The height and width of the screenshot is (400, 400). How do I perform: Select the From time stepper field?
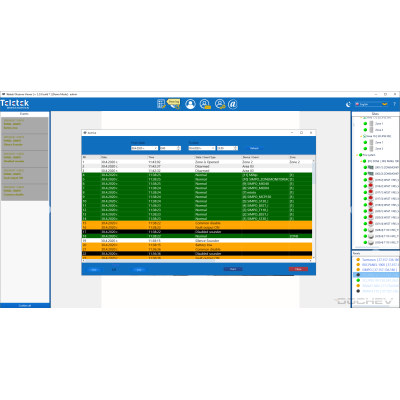point(170,148)
